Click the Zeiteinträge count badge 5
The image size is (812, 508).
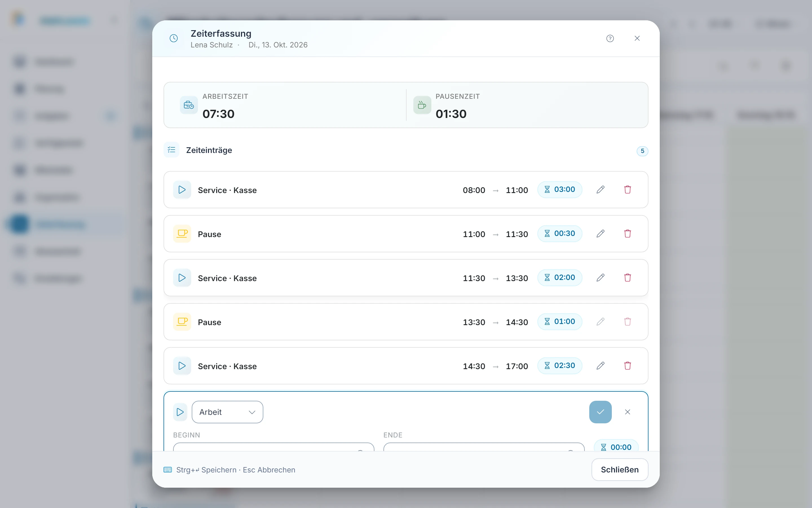click(x=642, y=151)
